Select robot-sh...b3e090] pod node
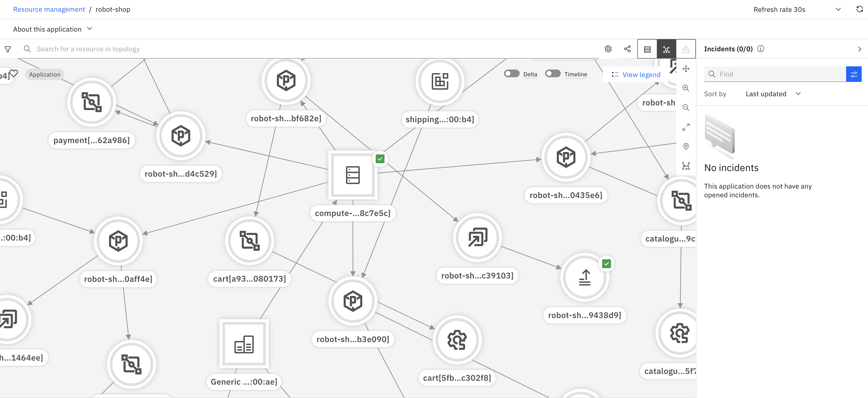 [353, 301]
